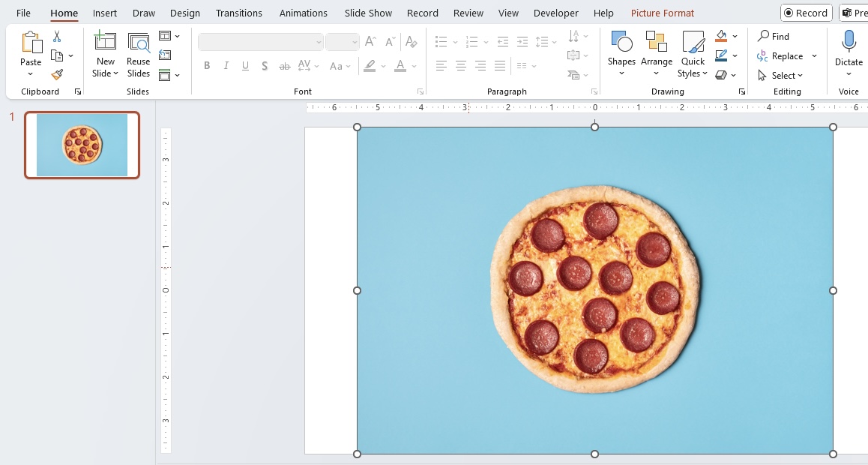Screen dimensions: 868x465
Task: Click the font color letter A
Action: [400, 66]
